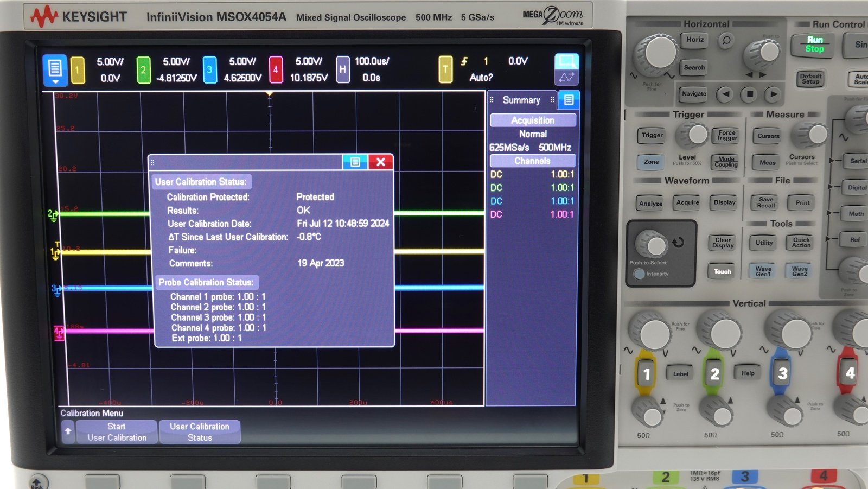The height and width of the screenshot is (489, 868).
Task: Click the Acquire button
Action: [x=687, y=202]
